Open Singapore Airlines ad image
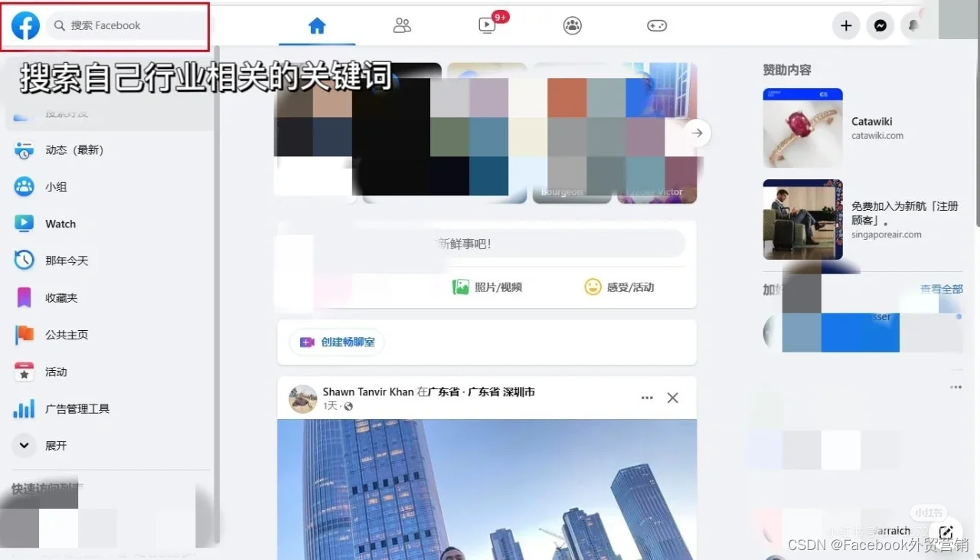Screen dimensions: 980x560 [803, 219]
